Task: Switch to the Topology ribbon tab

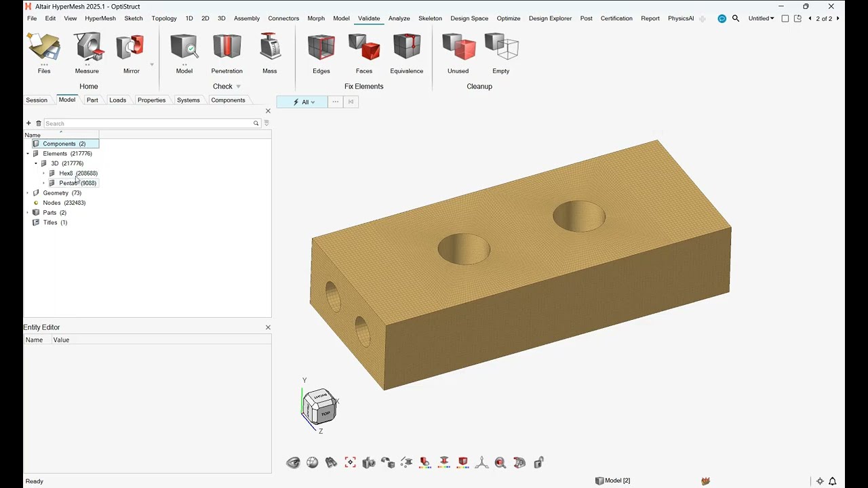Action: point(164,18)
